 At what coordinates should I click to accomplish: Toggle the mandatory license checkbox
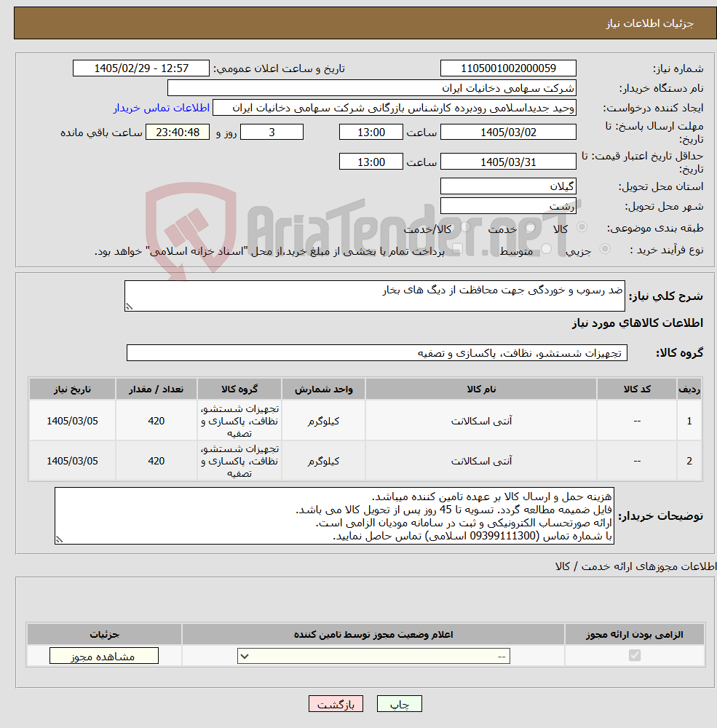(x=634, y=655)
